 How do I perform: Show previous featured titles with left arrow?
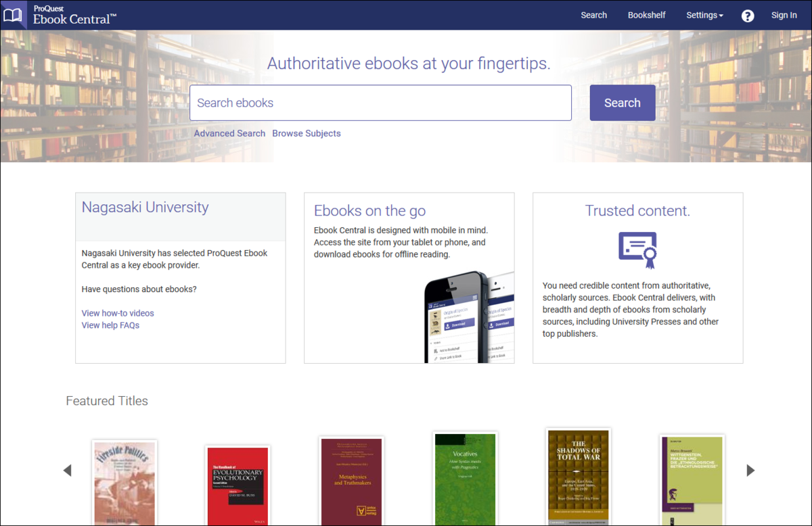pos(67,470)
